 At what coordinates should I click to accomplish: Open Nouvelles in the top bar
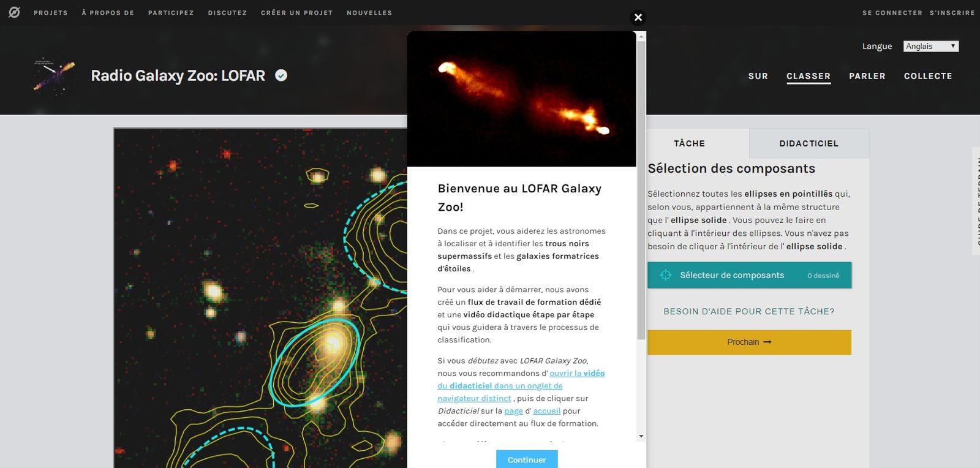point(369,13)
